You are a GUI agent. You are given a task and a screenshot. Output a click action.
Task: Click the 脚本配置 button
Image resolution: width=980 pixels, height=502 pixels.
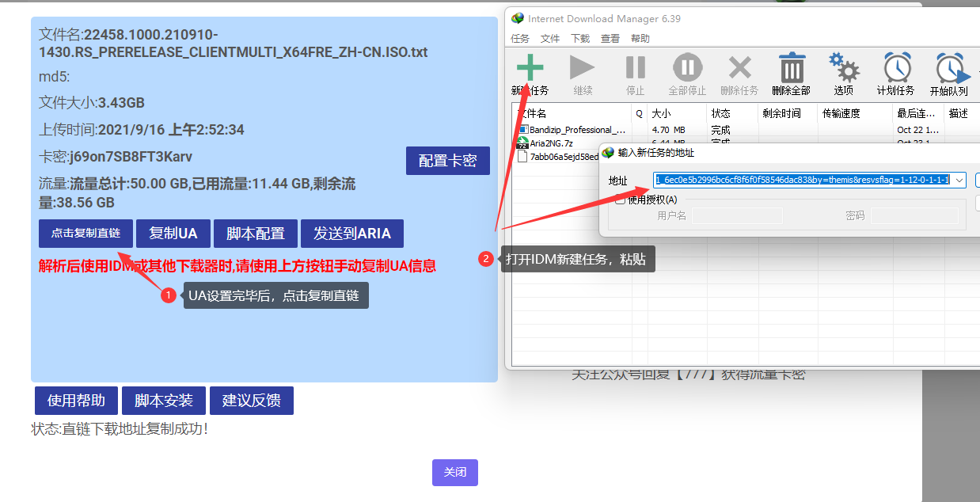(256, 234)
